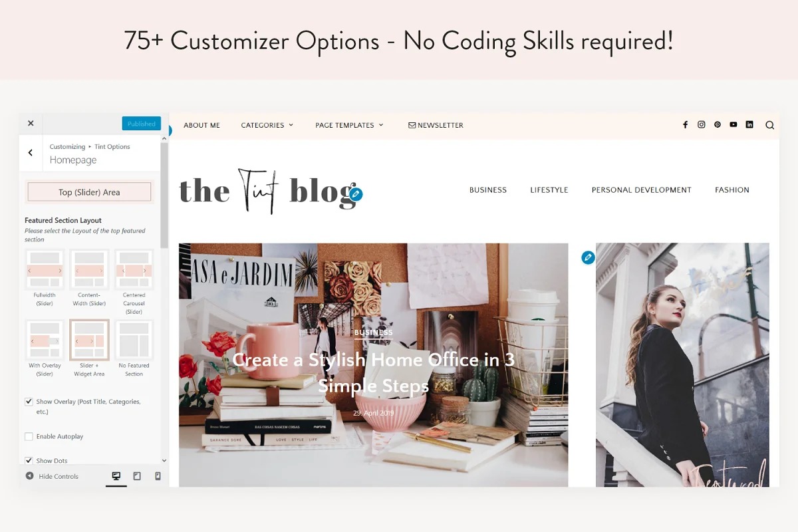Open the Instagram social icon
This screenshot has width=798, height=532.
(x=701, y=124)
